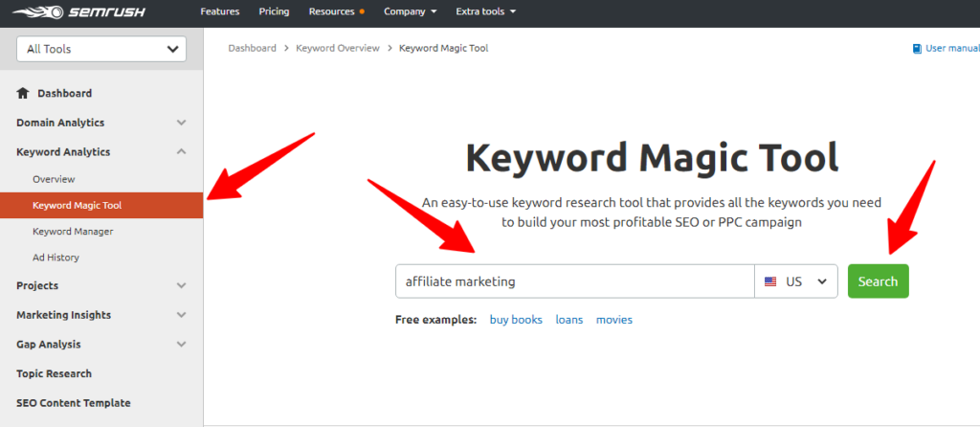Open the Extra tools menu

tap(485, 11)
